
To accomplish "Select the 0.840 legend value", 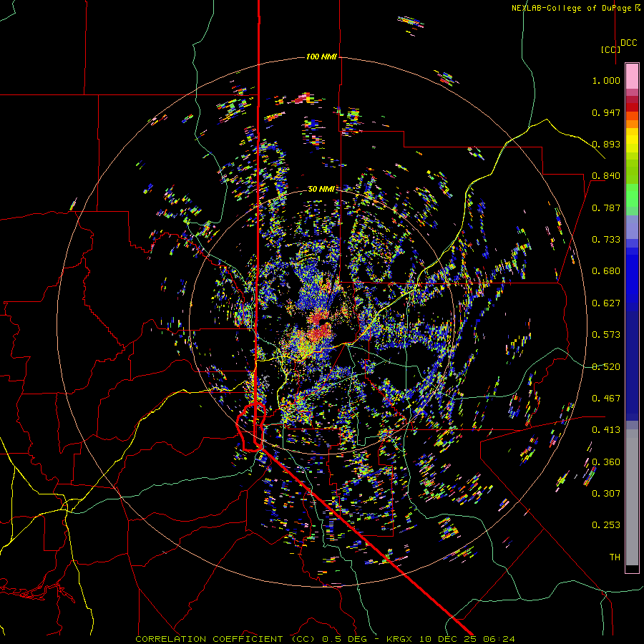I will point(606,176).
